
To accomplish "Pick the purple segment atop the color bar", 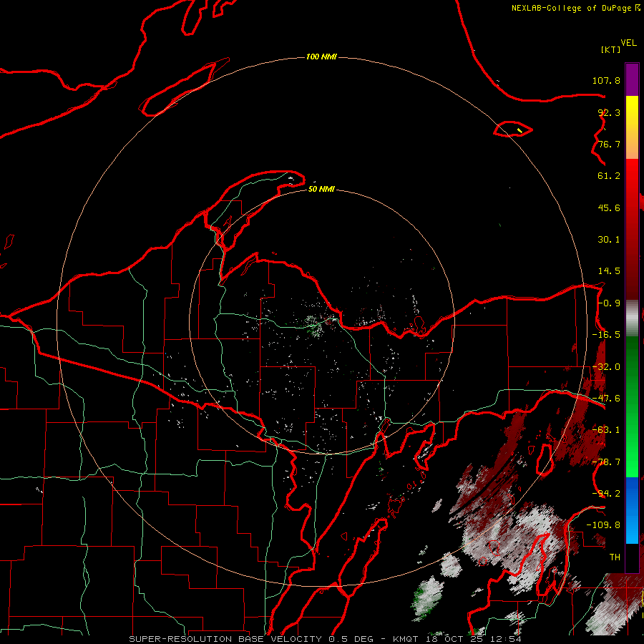I will coord(632,79).
